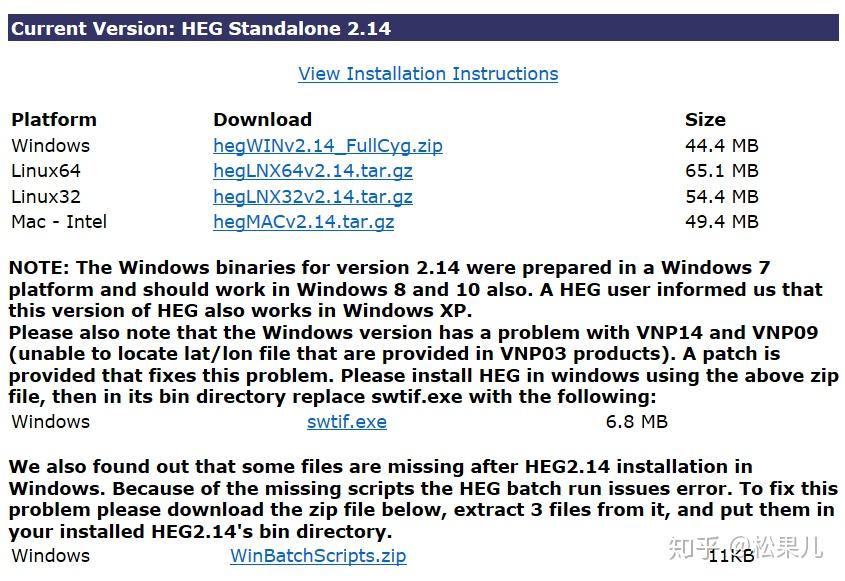Download the WinBatchScripts.zip archive
Screen dimensions: 845x581
tap(318, 556)
